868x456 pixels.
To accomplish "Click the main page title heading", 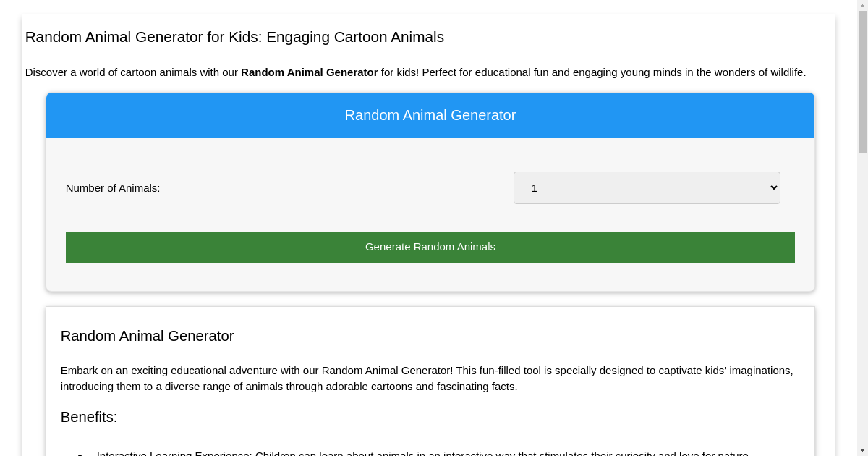I will pyautogui.click(x=234, y=37).
